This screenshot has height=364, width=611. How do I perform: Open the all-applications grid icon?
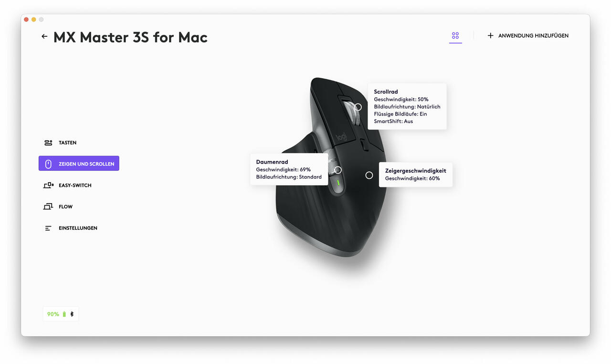455,36
